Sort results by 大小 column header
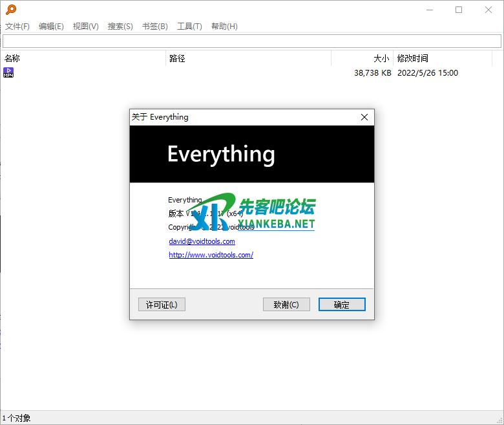Screen dimensions: 504x425 [362, 58]
